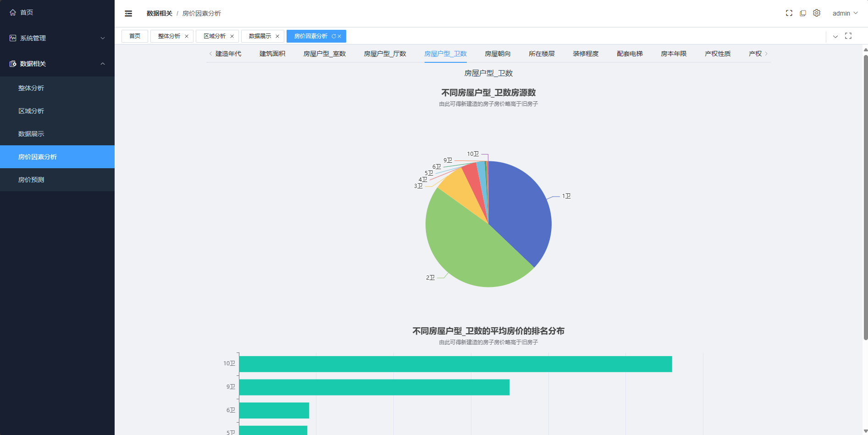The height and width of the screenshot is (435, 868).
Task: Click the 不同房屋户型_卫数房源数 chart title
Action: click(488, 93)
